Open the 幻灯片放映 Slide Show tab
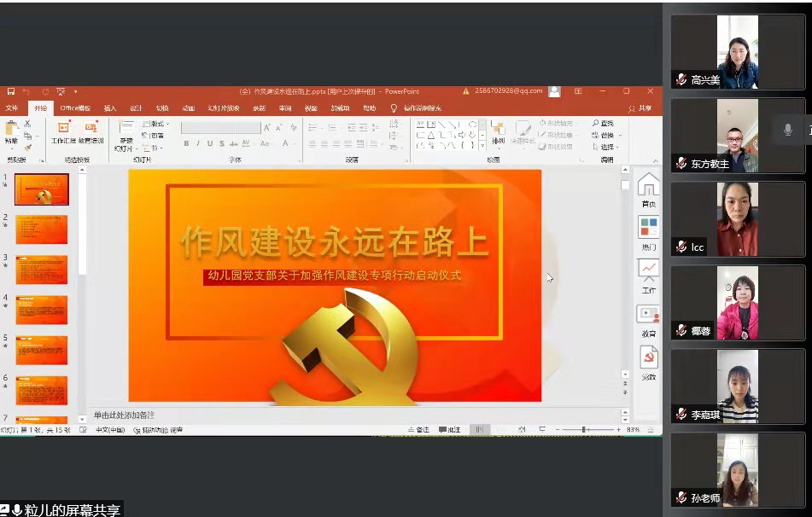812x517 pixels. [x=224, y=108]
